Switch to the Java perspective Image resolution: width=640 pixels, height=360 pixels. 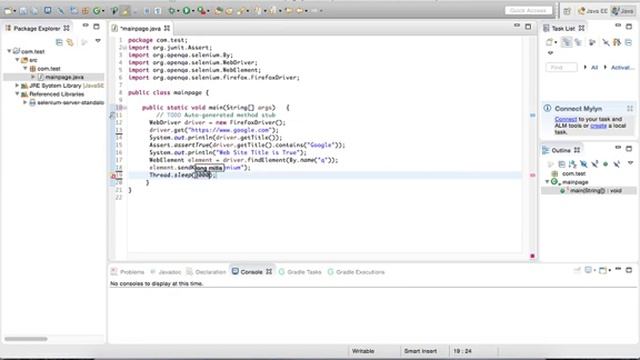(x=623, y=11)
